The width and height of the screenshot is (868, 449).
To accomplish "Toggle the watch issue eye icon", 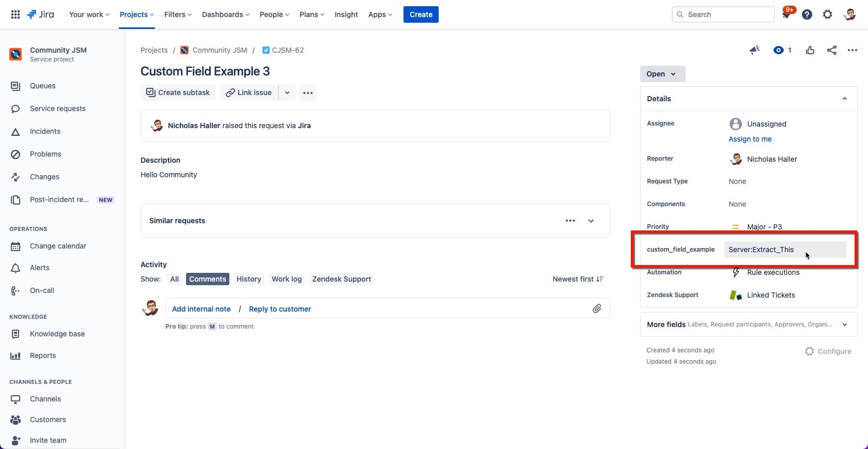I will (x=778, y=50).
